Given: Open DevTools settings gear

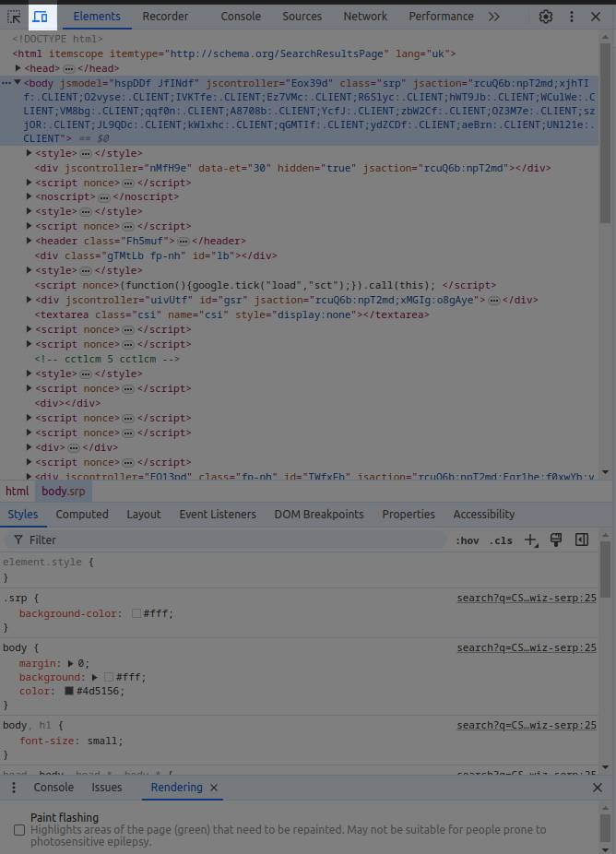Looking at the screenshot, I should 546,17.
